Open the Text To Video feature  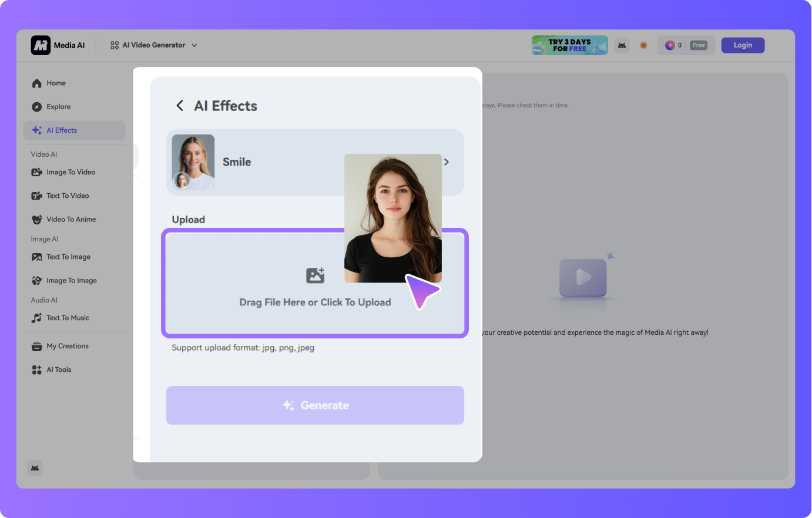[x=67, y=195]
